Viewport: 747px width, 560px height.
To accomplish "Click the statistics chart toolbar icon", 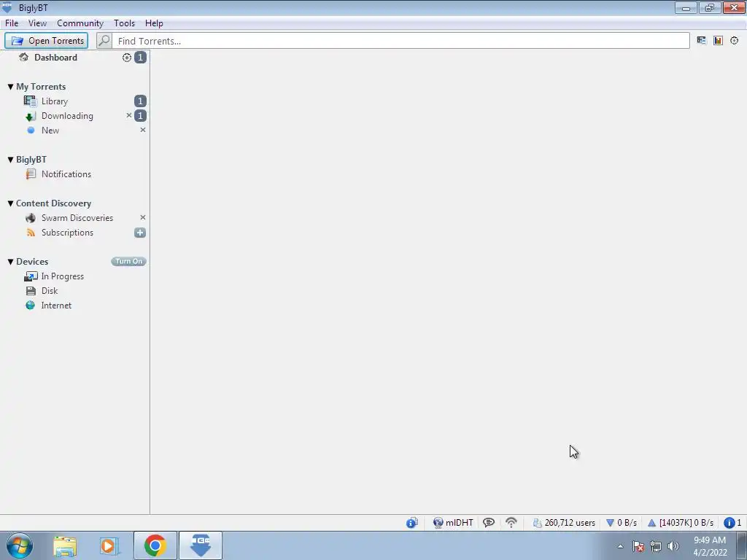I will [718, 41].
